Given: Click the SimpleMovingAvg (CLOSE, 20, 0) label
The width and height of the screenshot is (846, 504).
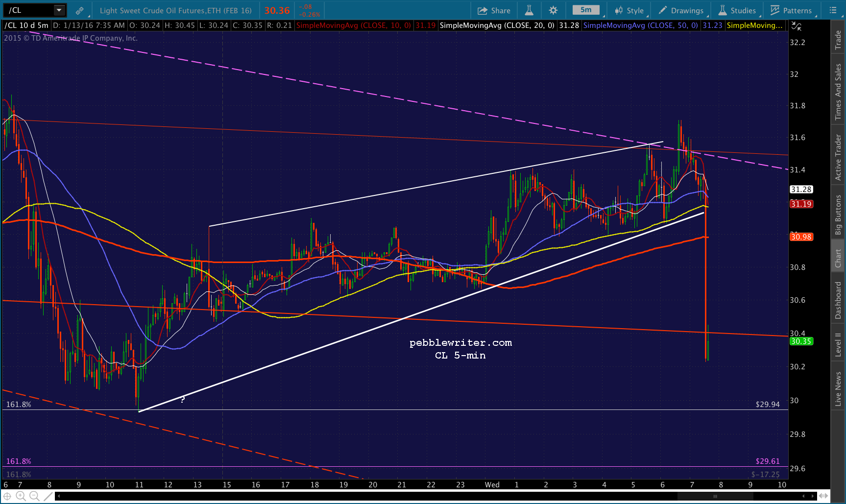Looking at the screenshot, I should tap(497, 25).
